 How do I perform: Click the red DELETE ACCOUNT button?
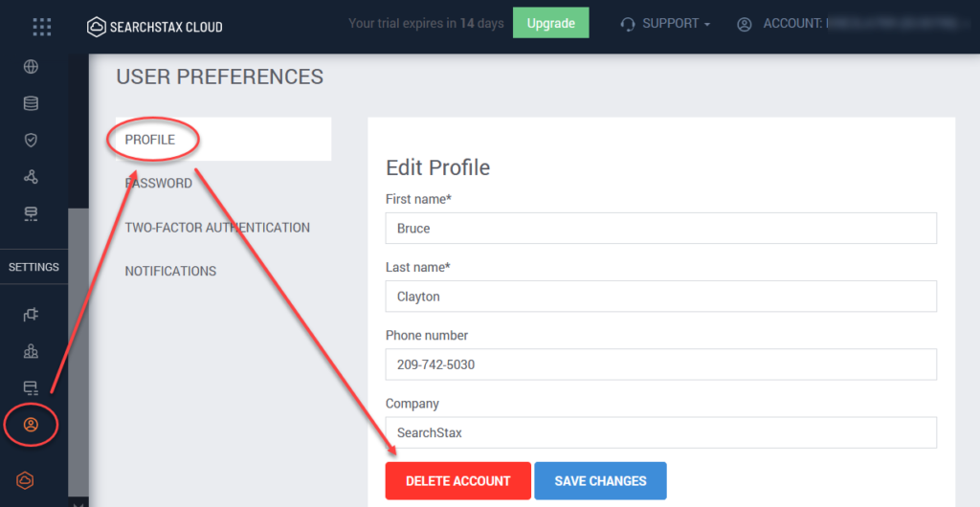[x=458, y=481]
